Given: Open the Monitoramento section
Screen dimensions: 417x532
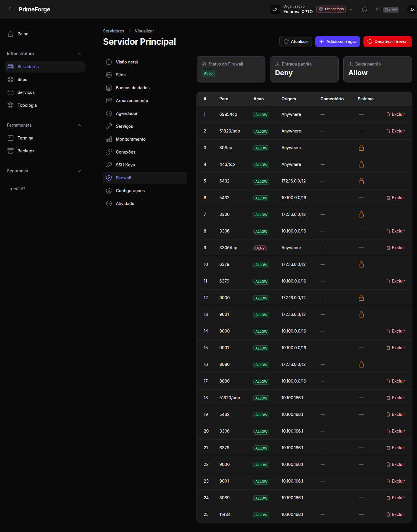Looking at the screenshot, I should coord(145,139).
